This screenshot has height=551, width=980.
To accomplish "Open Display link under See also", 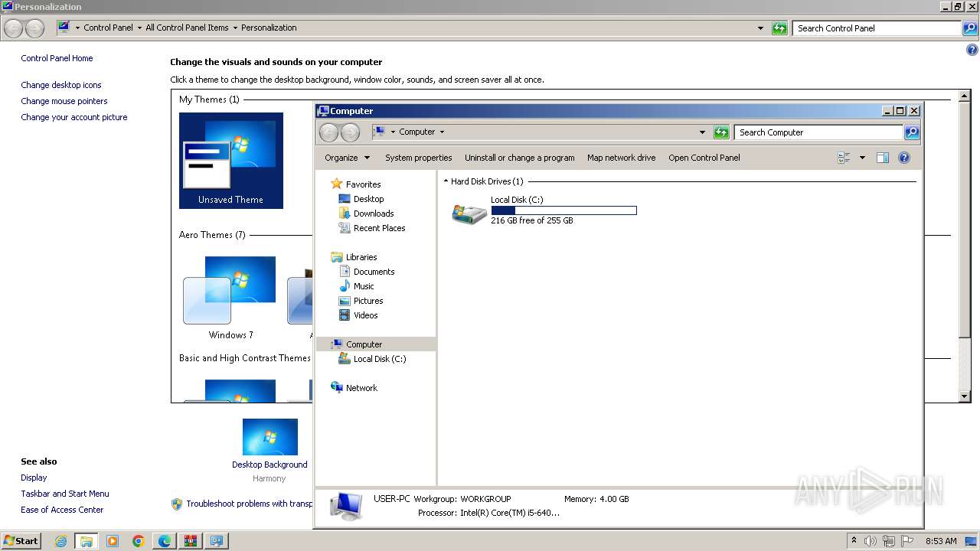I will (34, 478).
